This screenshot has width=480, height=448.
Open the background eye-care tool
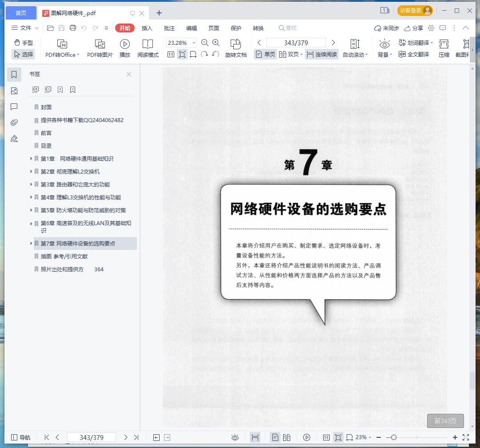[x=384, y=48]
